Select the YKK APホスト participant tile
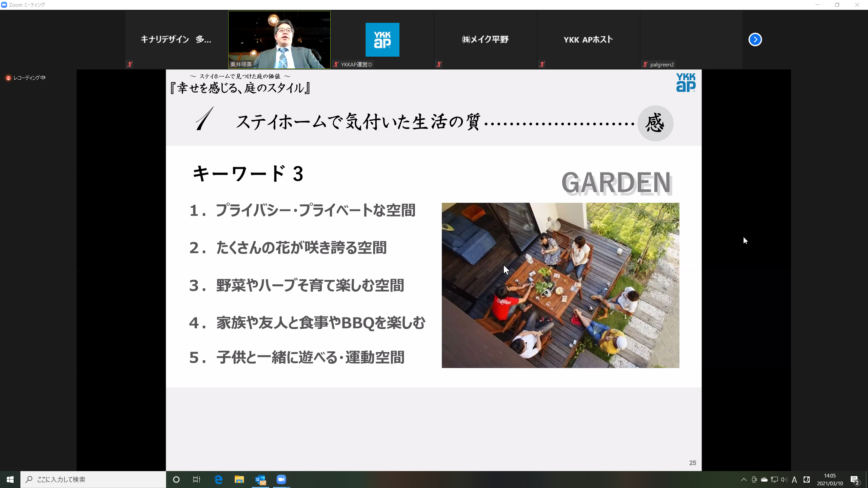868x488 pixels. [589, 40]
